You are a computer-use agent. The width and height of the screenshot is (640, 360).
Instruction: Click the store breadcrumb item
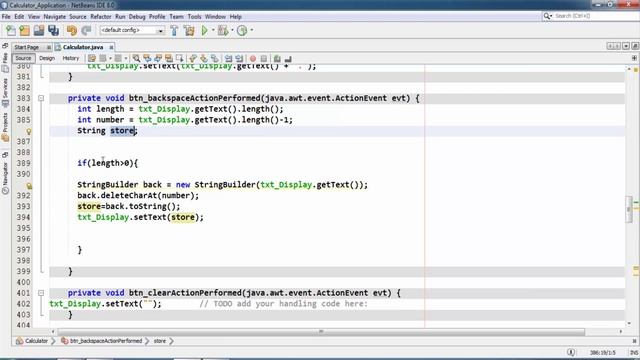click(160, 341)
